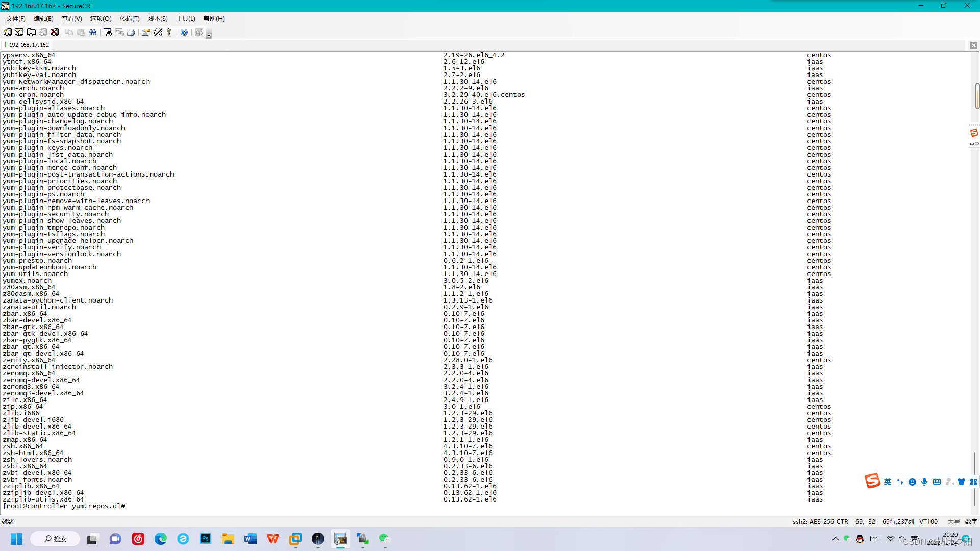Click the Windows Start button
This screenshot has width=980, height=551.
click(x=16, y=538)
